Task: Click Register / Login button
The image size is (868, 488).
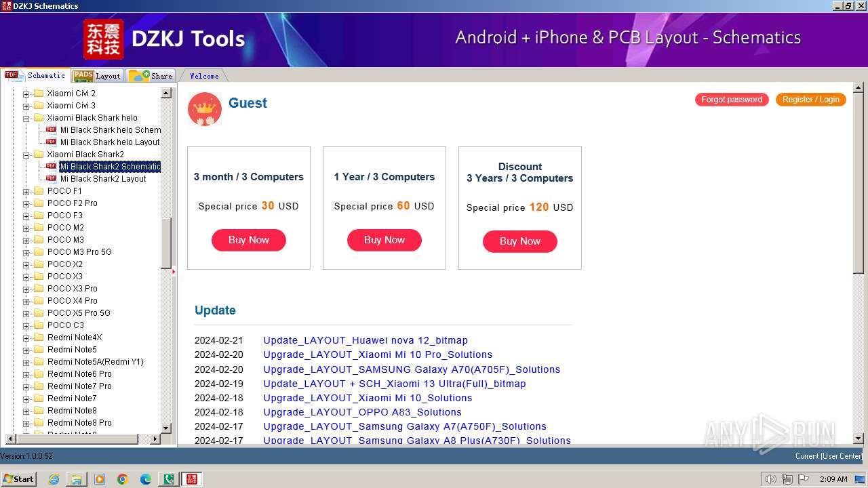Action: (811, 100)
